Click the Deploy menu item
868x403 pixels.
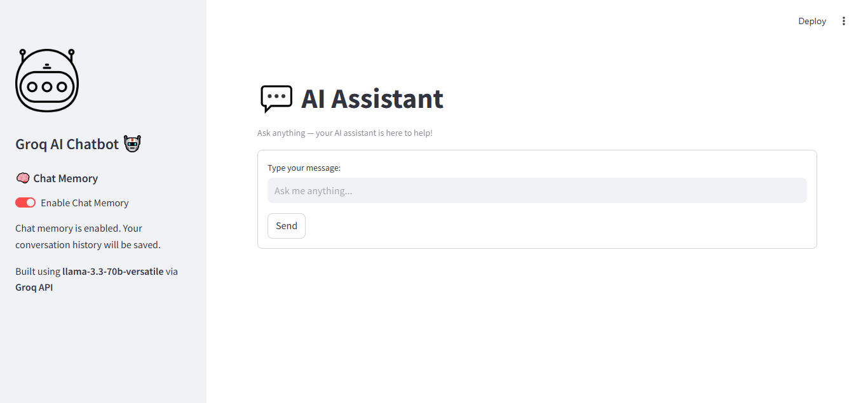coord(811,20)
